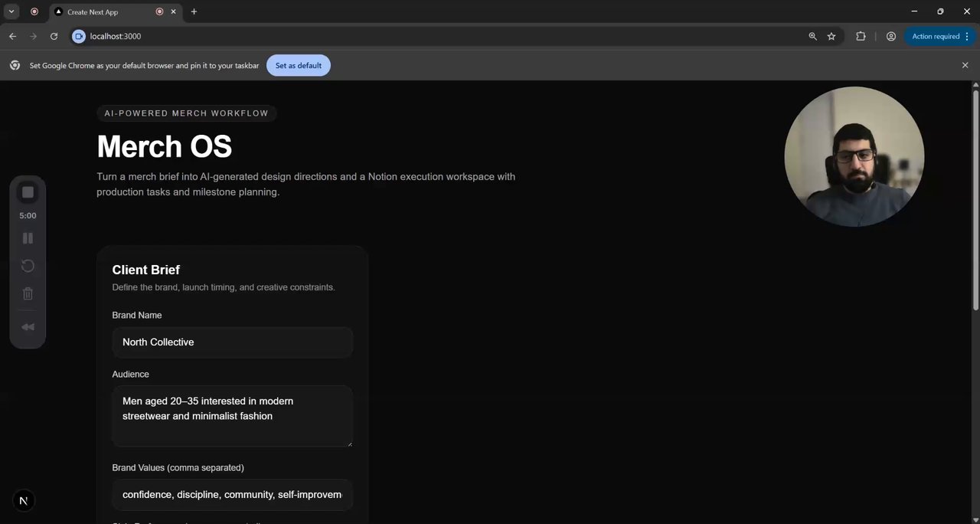
Task: Pause the recording
Action: coord(28,238)
